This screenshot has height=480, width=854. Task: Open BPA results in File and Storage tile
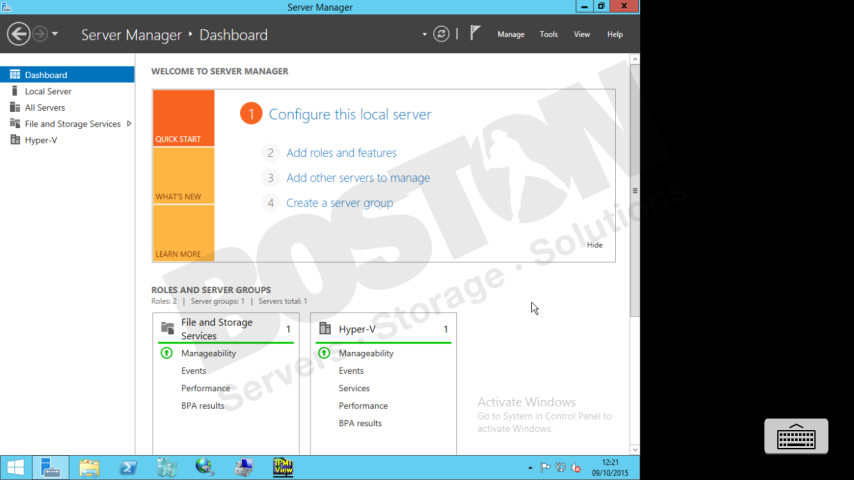point(203,405)
